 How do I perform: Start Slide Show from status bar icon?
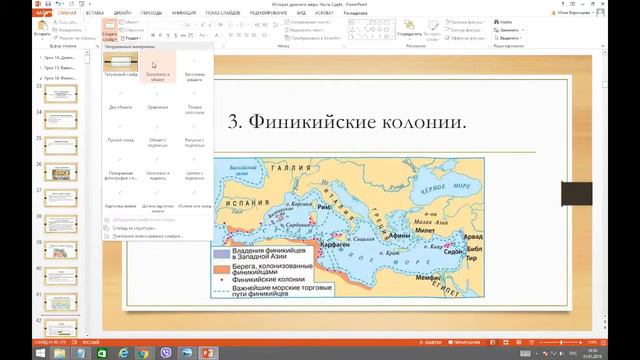pyautogui.click(x=531, y=342)
